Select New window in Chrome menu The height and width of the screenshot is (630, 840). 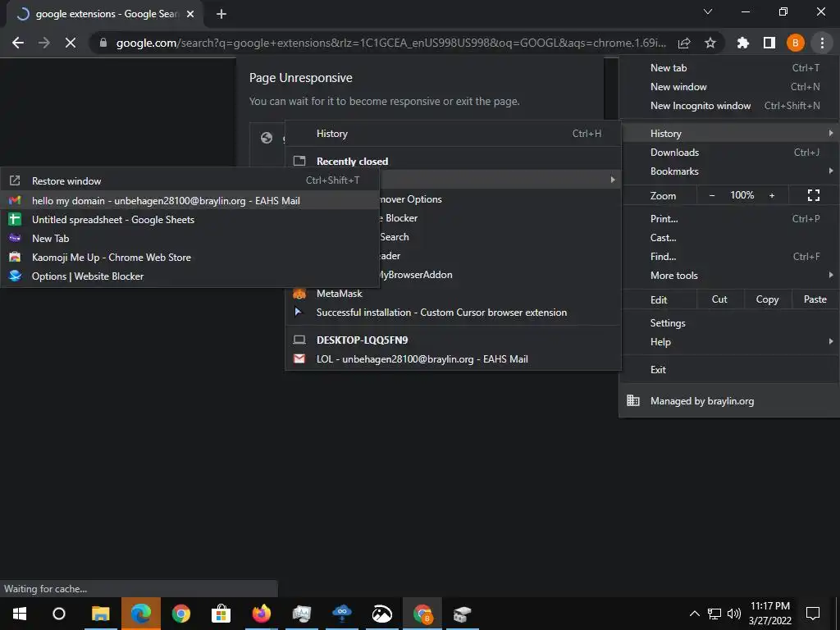[x=729, y=87]
